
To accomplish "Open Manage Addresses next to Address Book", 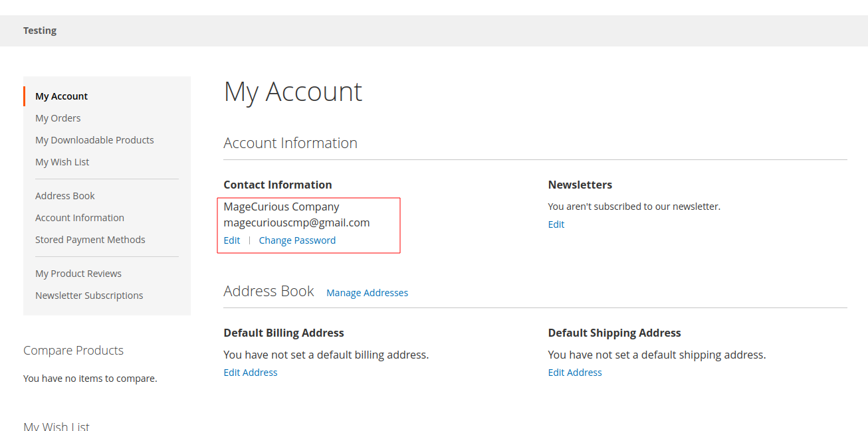I will 367,292.
